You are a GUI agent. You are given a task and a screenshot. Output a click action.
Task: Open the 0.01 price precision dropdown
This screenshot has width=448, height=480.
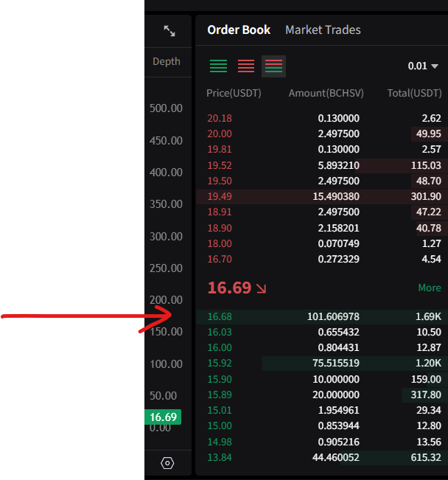[423, 66]
